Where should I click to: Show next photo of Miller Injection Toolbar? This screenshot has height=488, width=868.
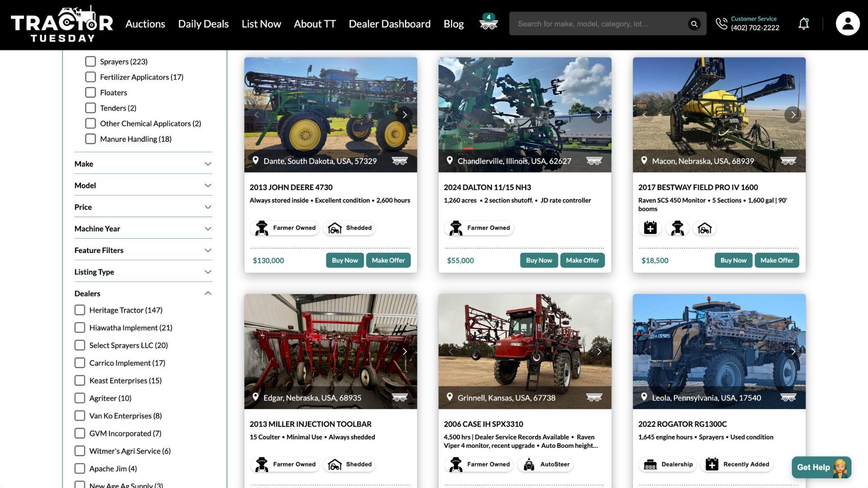(405, 352)
